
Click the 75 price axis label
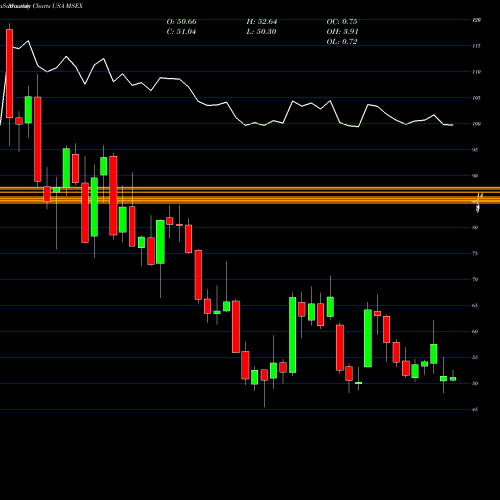click(475, 253)
